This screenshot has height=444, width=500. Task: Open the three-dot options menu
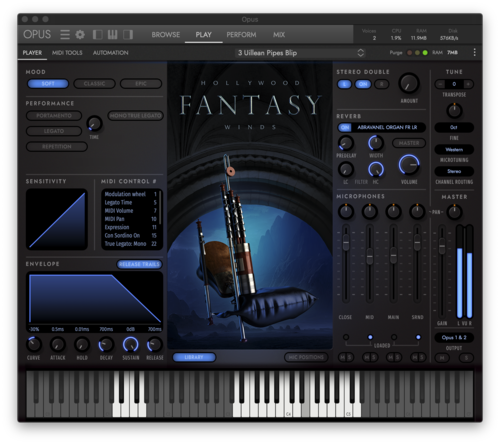[474, 52]
